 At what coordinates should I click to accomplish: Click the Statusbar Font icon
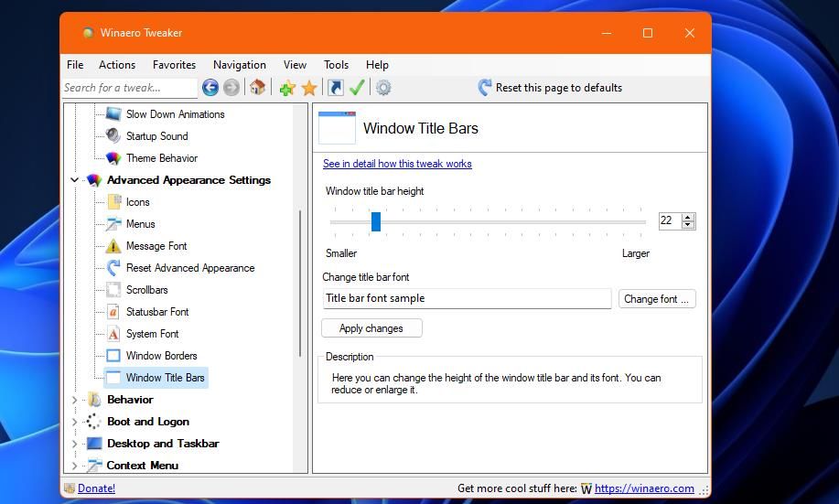pyautogui.click(x=113, y=311)
